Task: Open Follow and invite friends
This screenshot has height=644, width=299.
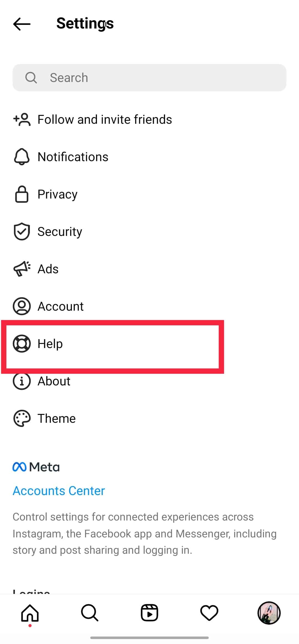Action: coord(105,120)
